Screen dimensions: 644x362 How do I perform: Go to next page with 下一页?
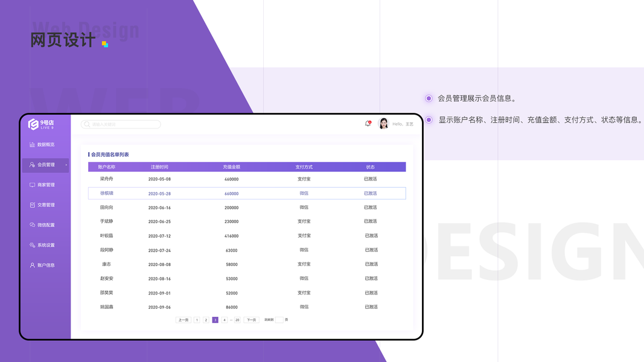(x=251, y=320)
